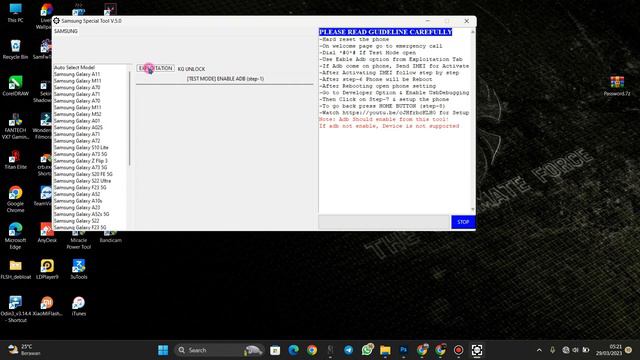Image resolution: width=640 pixels, height=360 pixels.
Task: Click the red record icon in taskbar
Action: (x=458, y=350)
